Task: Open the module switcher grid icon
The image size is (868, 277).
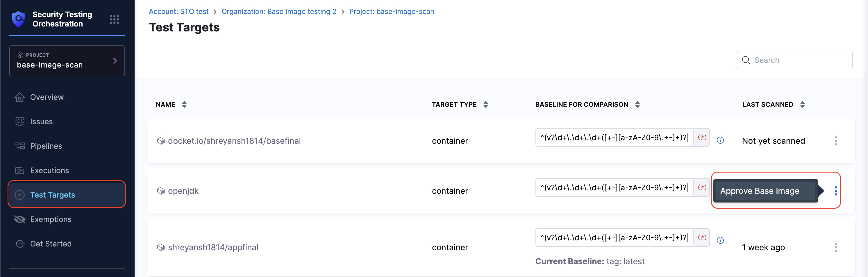Action: [x=114, y=19]
